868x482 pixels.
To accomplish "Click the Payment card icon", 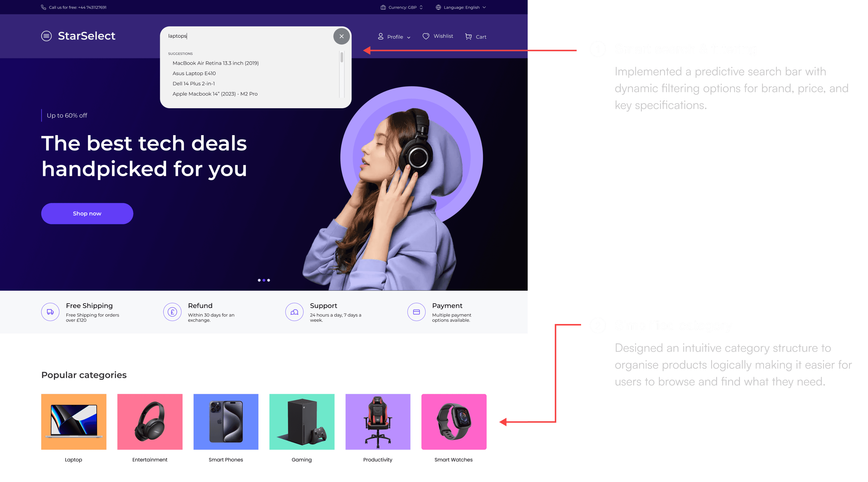I will pyautogui.click(x=416, y=312).
